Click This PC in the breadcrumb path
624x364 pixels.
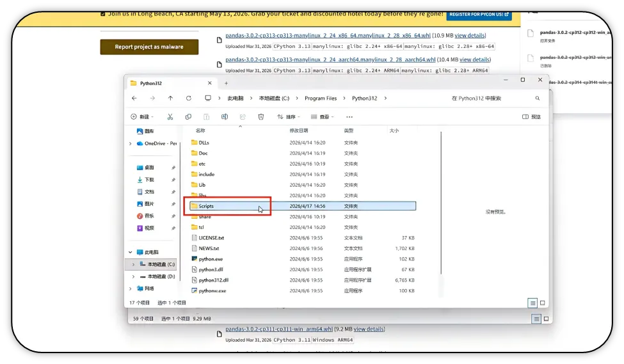click(236, 99)
